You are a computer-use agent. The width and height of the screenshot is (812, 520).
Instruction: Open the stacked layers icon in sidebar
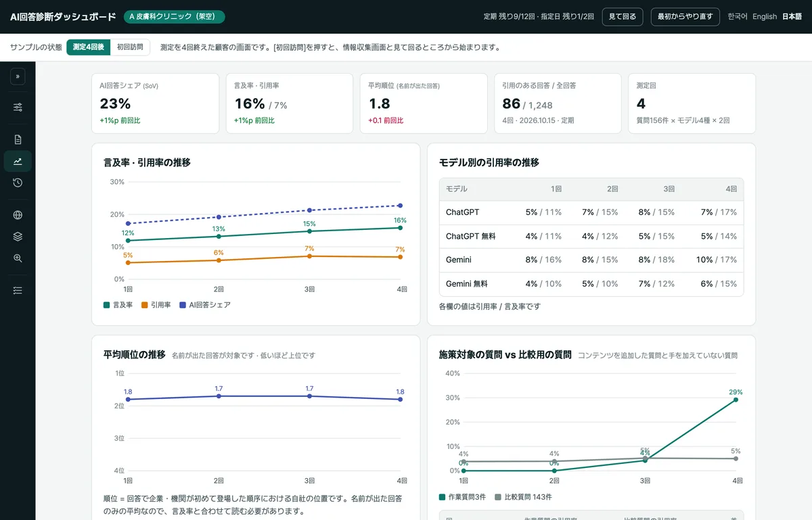click(x=18, y=236)
